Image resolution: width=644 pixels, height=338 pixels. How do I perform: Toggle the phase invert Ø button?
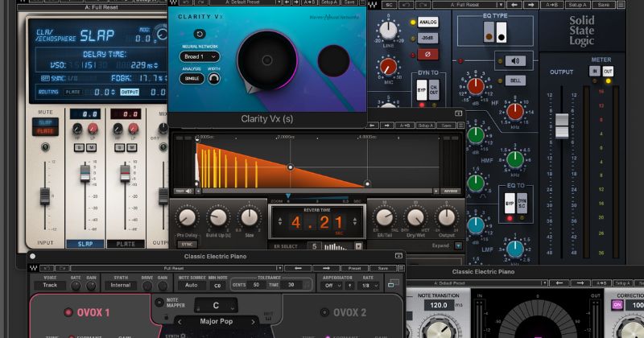point(427,54)
